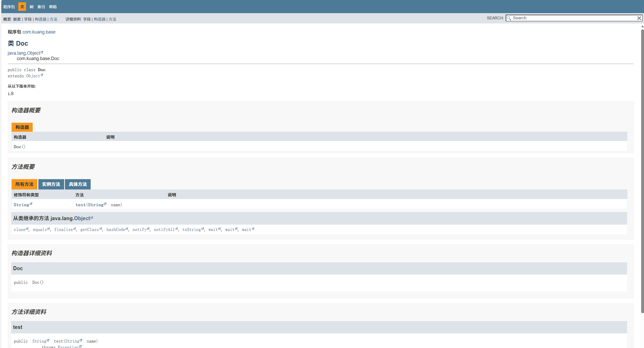The height and width of the screenshot is (348, 644).
Task: Open test method link in summary table
Action: [81, 205]
